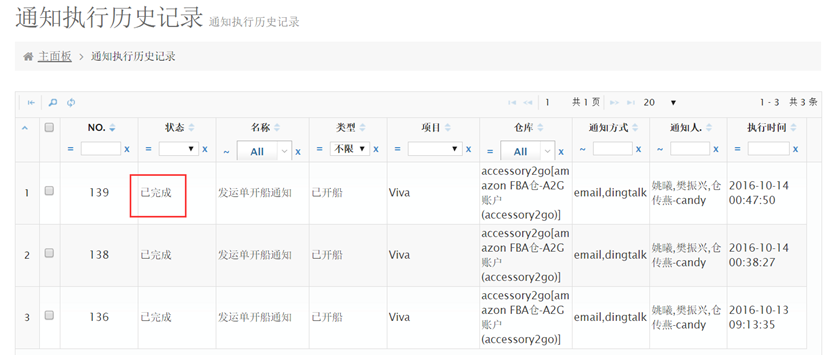
Task: Click the home icon in the breadcrumb
Action: point(29,57)
